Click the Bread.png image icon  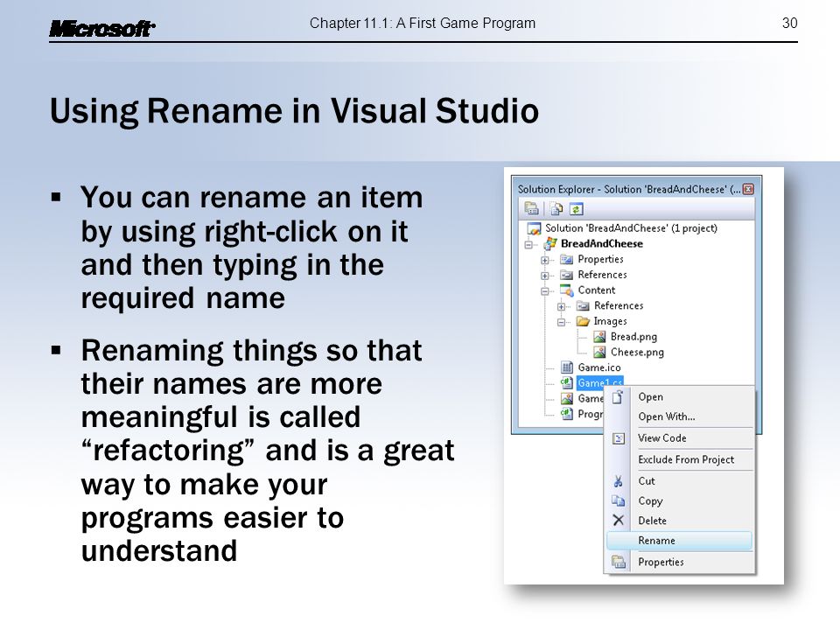(599, 337)
